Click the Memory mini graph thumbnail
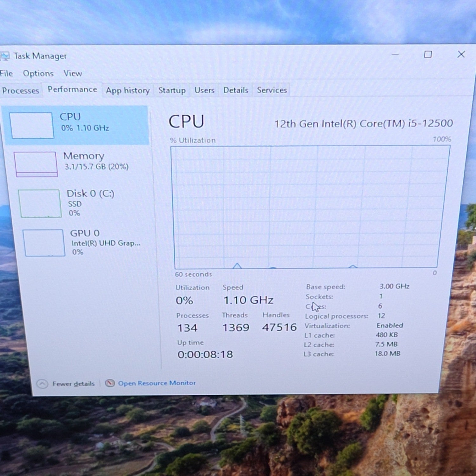This screenshot has height=476, width=476. click(x=36, y=164)
